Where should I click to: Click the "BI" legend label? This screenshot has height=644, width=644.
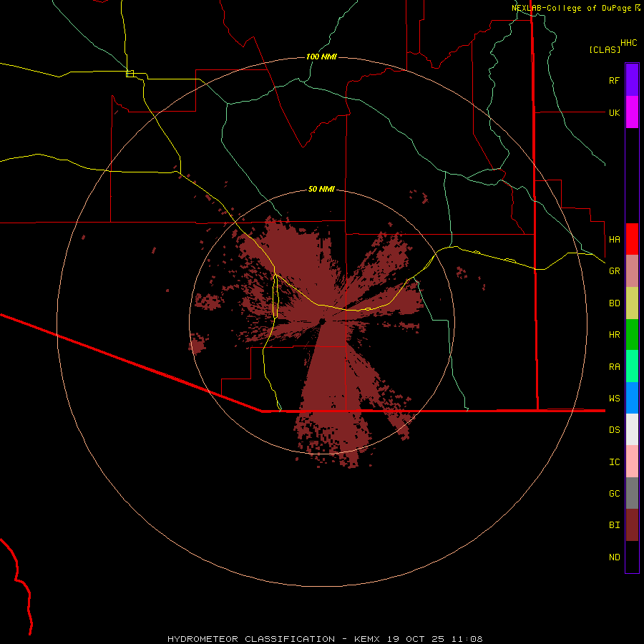point(614,525)
